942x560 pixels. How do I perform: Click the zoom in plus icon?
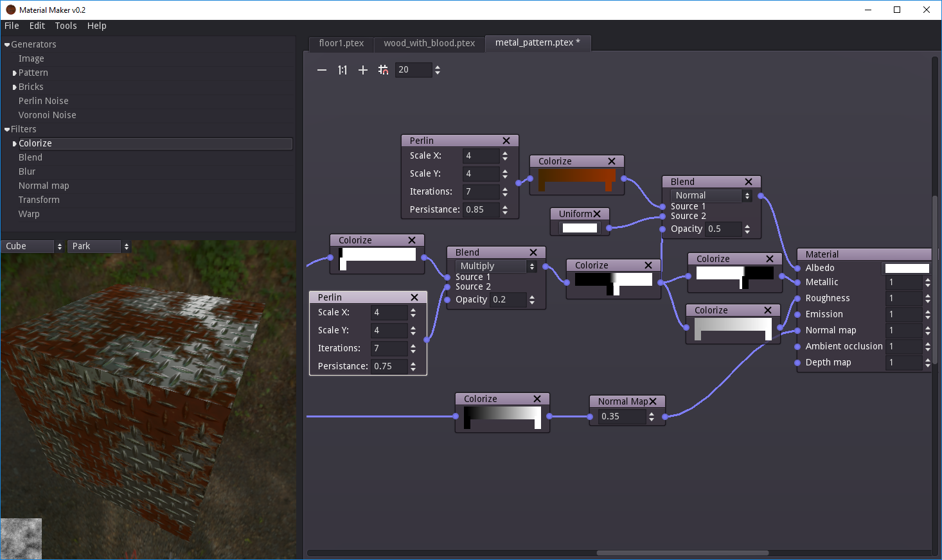click(363, 70)
